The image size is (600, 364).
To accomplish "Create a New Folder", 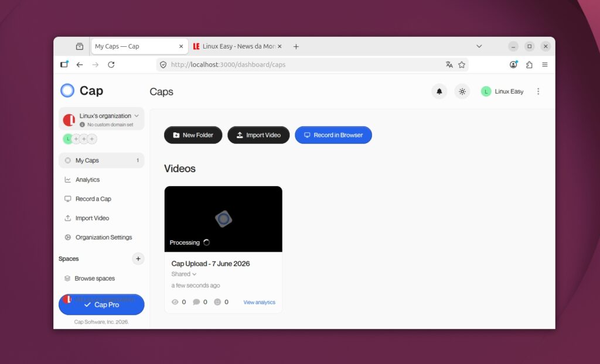I will 193,135.
